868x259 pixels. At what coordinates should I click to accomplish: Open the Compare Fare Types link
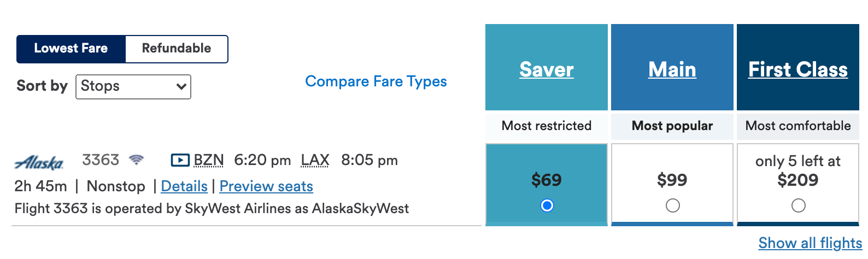click(376, 81)
